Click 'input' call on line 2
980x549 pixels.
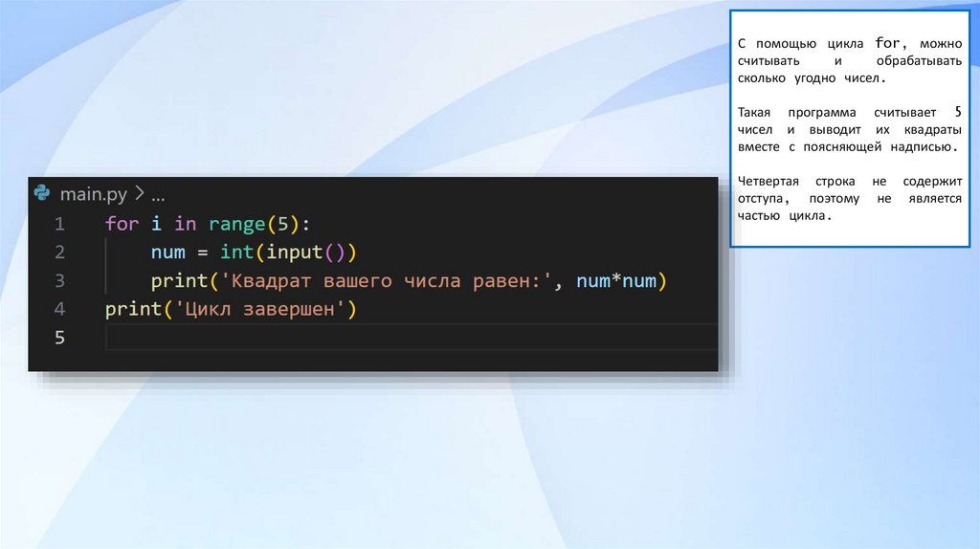click(x=294, y=253)
